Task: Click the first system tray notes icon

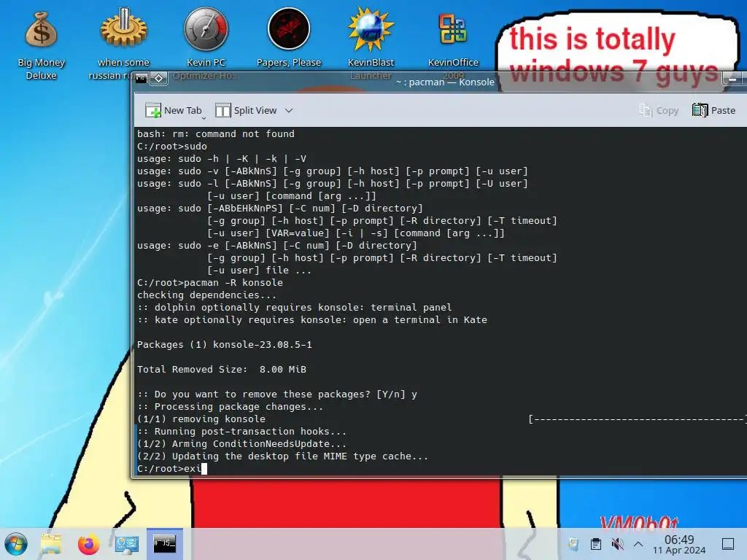Action: [x=573, y=544]
